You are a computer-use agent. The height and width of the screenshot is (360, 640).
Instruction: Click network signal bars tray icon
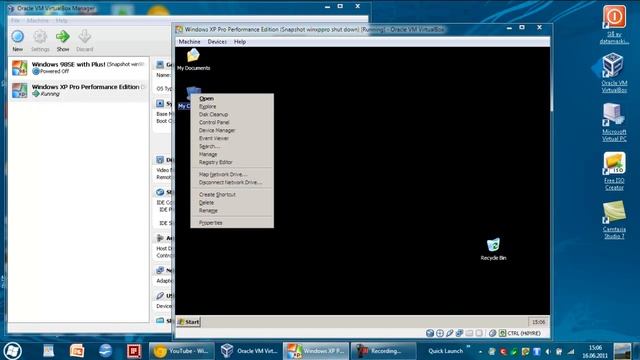(571, 351)
